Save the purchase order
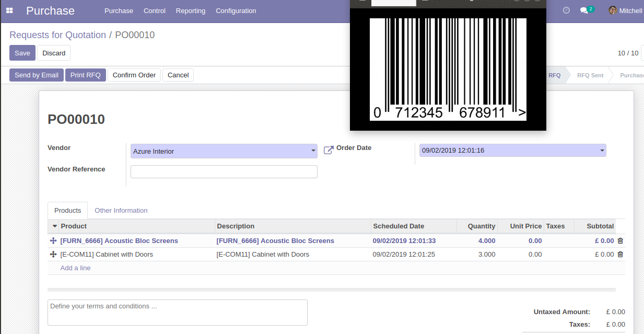This screenshot has width=644, height=334. point(22,53)
